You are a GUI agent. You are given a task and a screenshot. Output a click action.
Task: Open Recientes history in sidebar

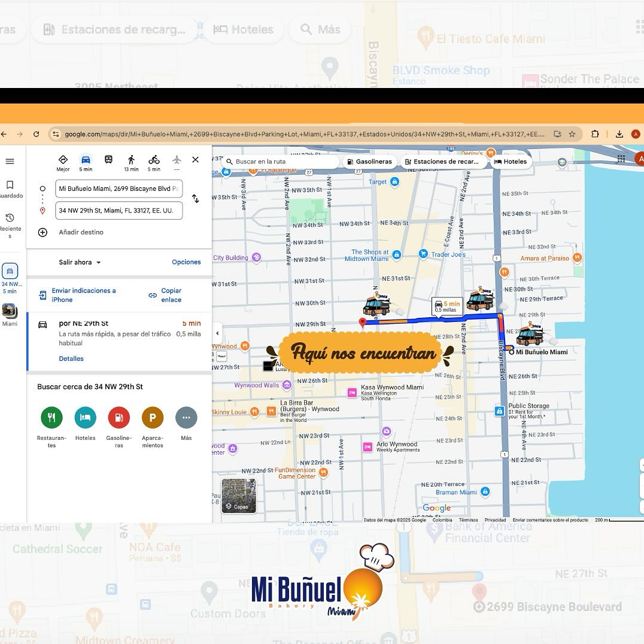pos(10,225)
